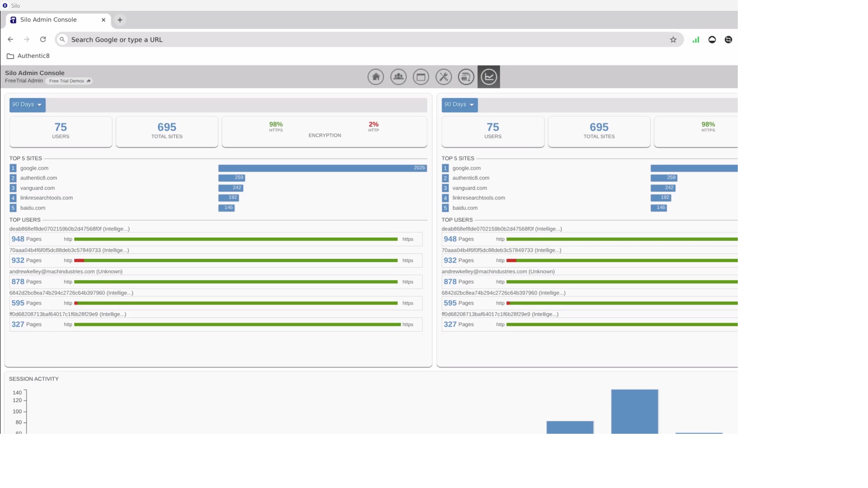Viewport: 868px width, 488px height.
Task: Click the tallest bar in Session Activity chart
Action: point(634,411)
